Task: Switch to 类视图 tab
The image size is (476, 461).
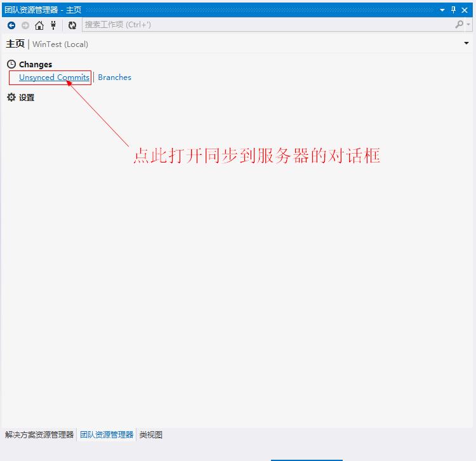Action: coord(151,434)
